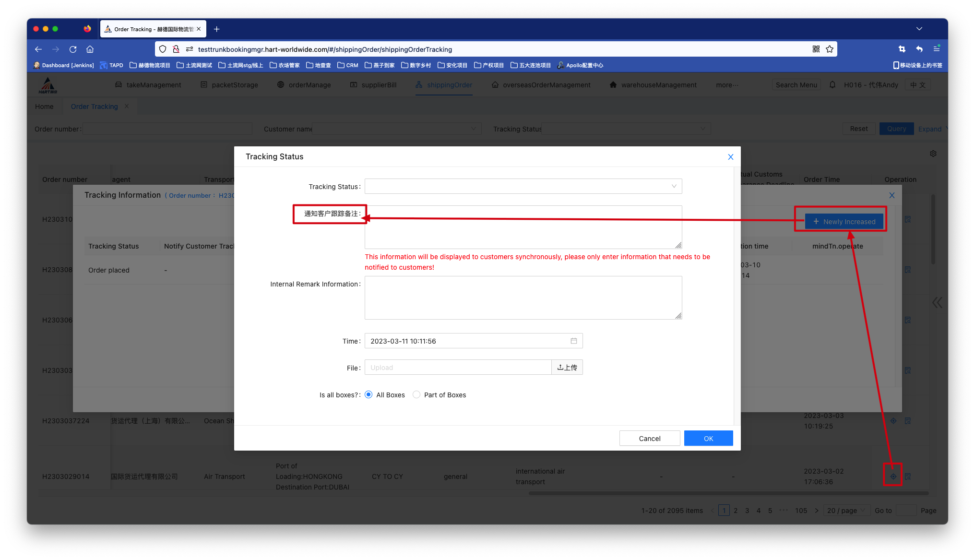This screenshot has height=560, width=975.
Task: Open Firefox application menu hamburger icon
Action: (936, 49)
